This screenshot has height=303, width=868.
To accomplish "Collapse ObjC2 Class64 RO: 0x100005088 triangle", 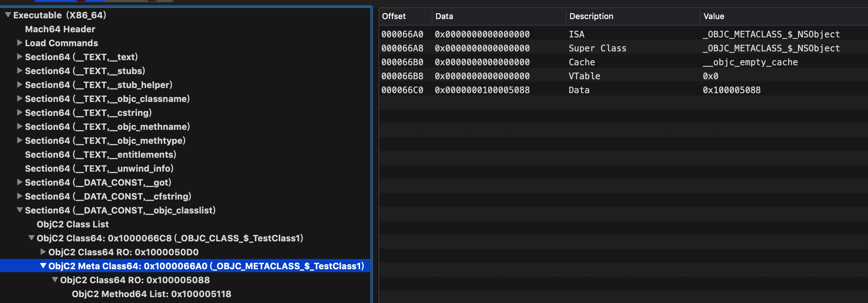I will [55, 280].
